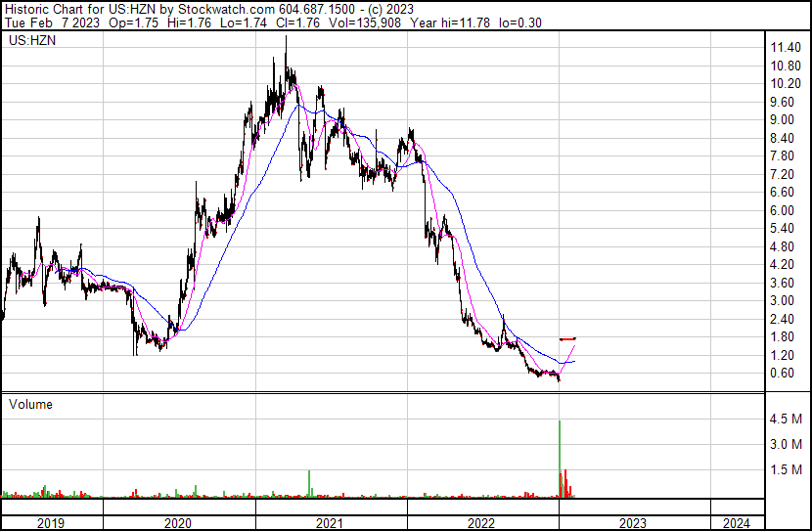Click the 3.0 M volume axis label
This screenshot has width=812, height=531.
786,444
